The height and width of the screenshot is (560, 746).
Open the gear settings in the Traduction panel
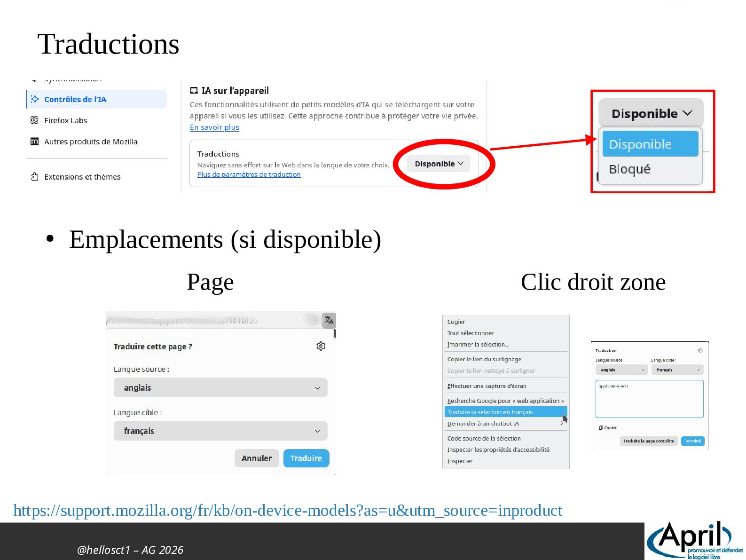click(x=700, y=351)
